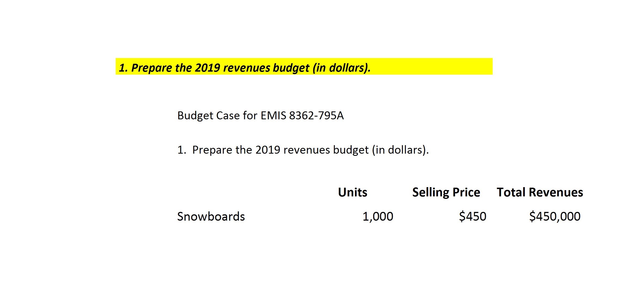644x286 pixels.
Task: Select the 1,000 units value
Action: point(378,217)
